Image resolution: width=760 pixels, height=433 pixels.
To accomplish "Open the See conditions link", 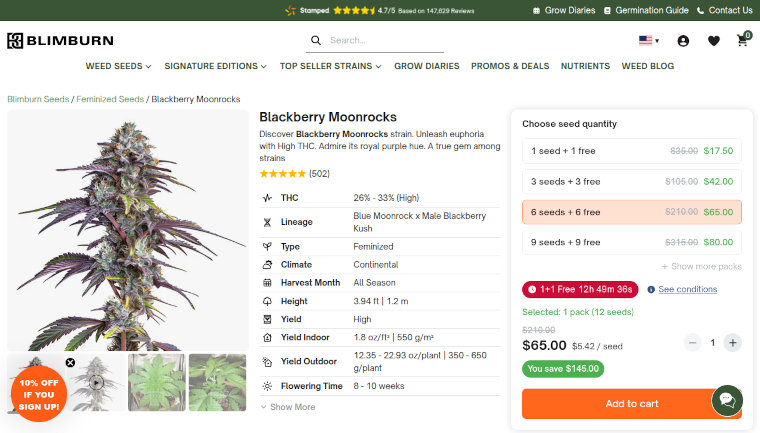I will (x=687, y=289).
